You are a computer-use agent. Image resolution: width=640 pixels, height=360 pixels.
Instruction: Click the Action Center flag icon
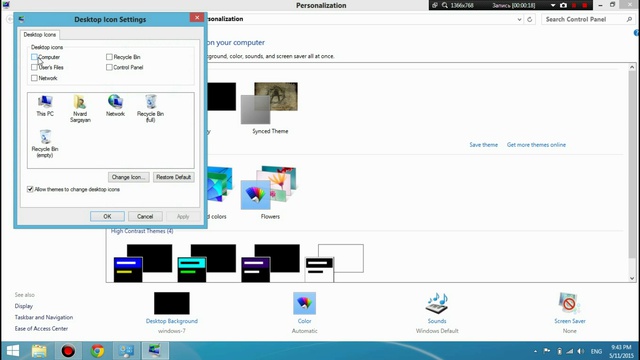coord(547,351)
